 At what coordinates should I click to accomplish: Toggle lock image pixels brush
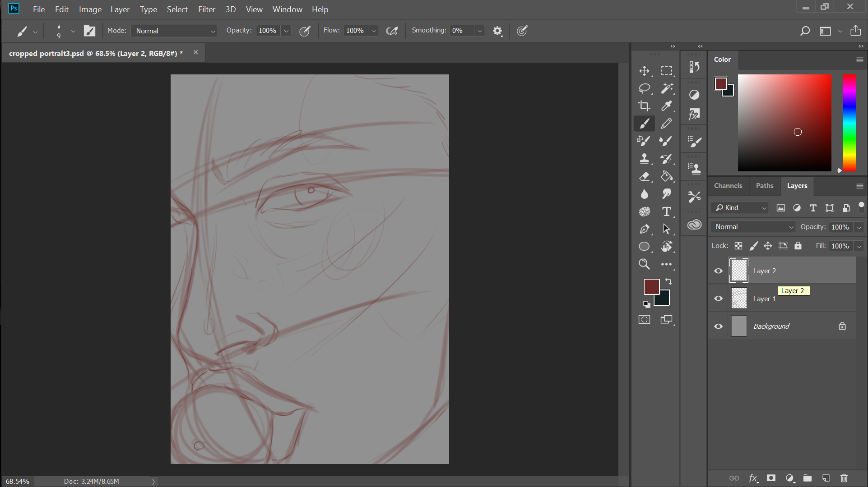click(x=753, y=246)
